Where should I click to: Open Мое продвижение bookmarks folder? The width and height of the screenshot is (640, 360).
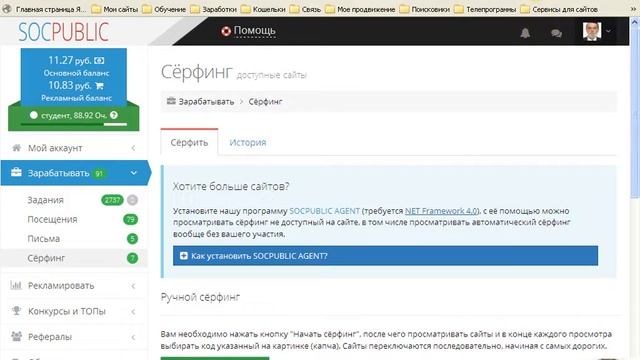(360, 9)
